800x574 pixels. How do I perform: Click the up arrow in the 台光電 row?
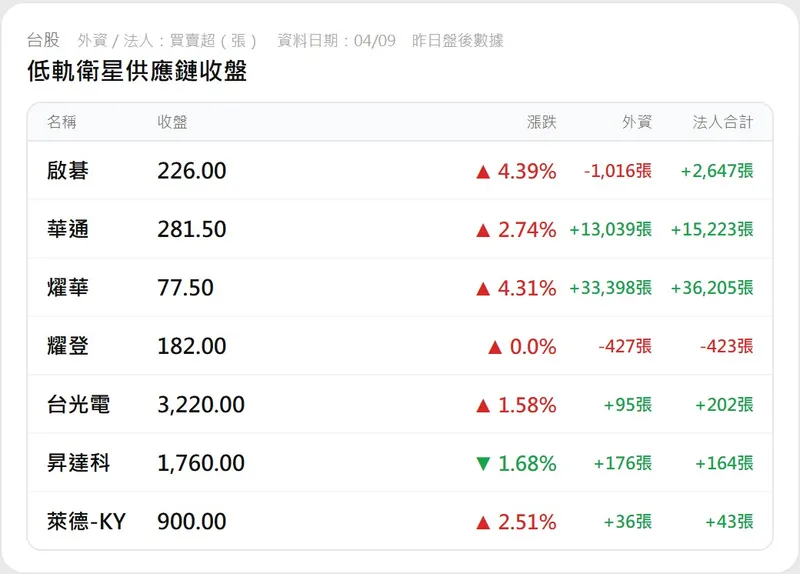(x=483, y=406)
